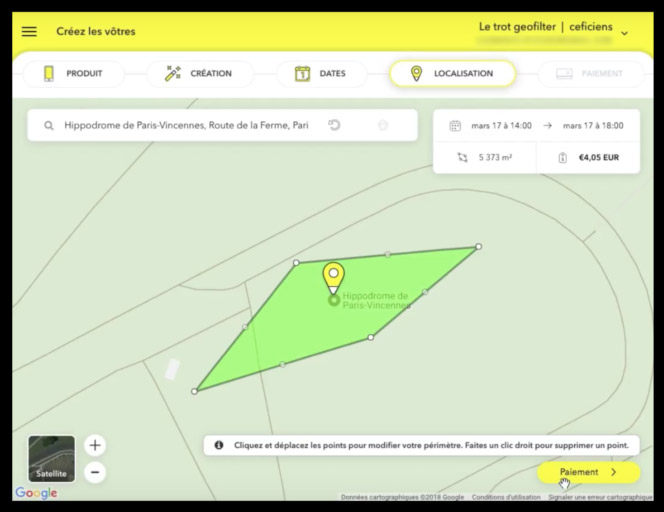Switch to the Satellite map view
The image size is (664, 512).
tap(52, 459)
